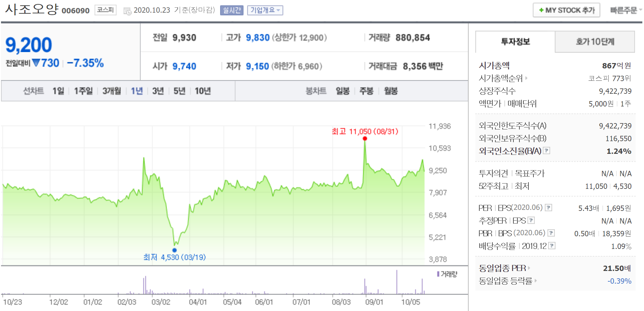Expand the 시가총액순위 arrow link

point(526,78)
